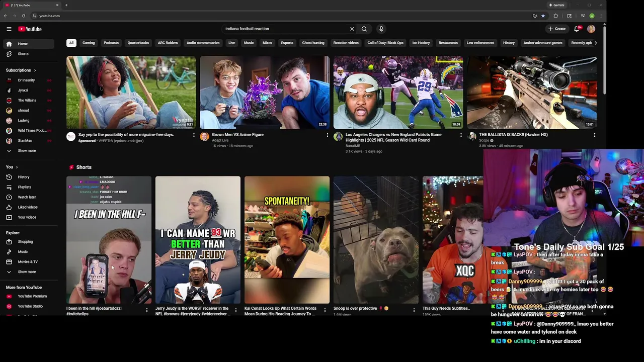Open Your videos
This screenshot has height=362, width=644.
(x=28, y=217)
